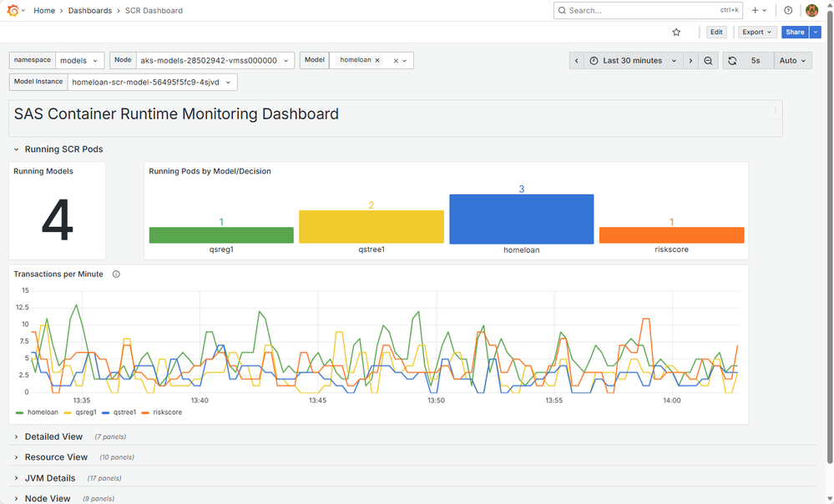834x504 pixels.
Task: Shift time range forward arrow
Action: click(690, 61)
